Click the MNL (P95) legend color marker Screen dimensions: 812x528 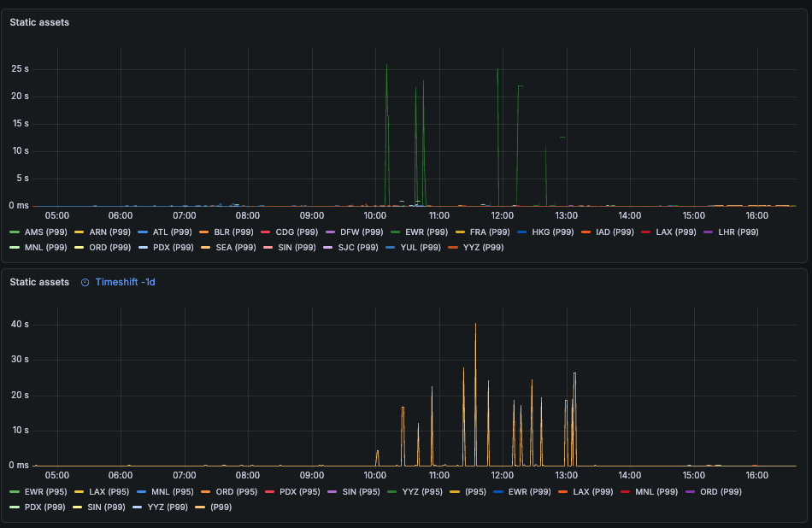click(x=141, y=492)
